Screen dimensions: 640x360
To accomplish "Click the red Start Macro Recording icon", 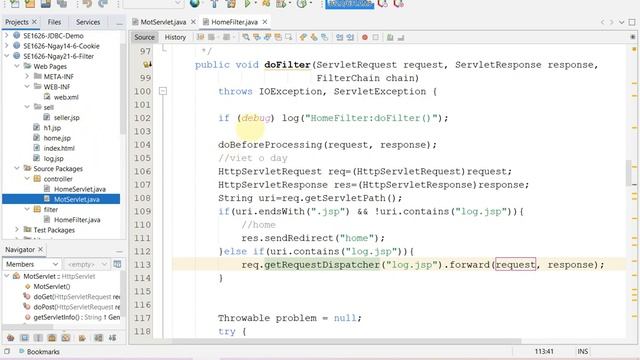I will [364, 37].
